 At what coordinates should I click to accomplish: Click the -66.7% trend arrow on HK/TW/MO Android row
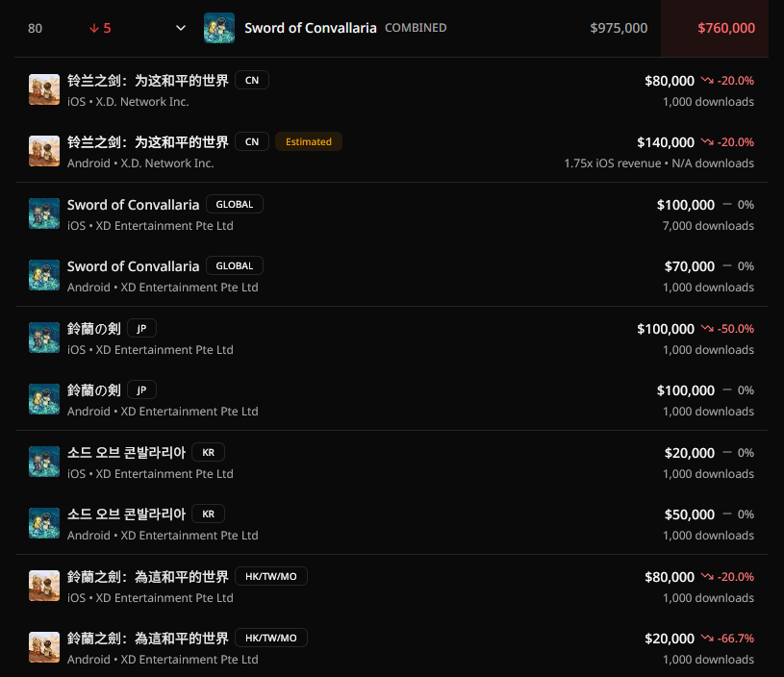coord(707,638)
